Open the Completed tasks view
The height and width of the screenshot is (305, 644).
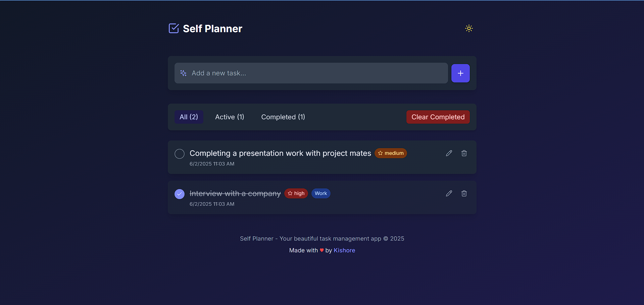click(x=283, y=117)
